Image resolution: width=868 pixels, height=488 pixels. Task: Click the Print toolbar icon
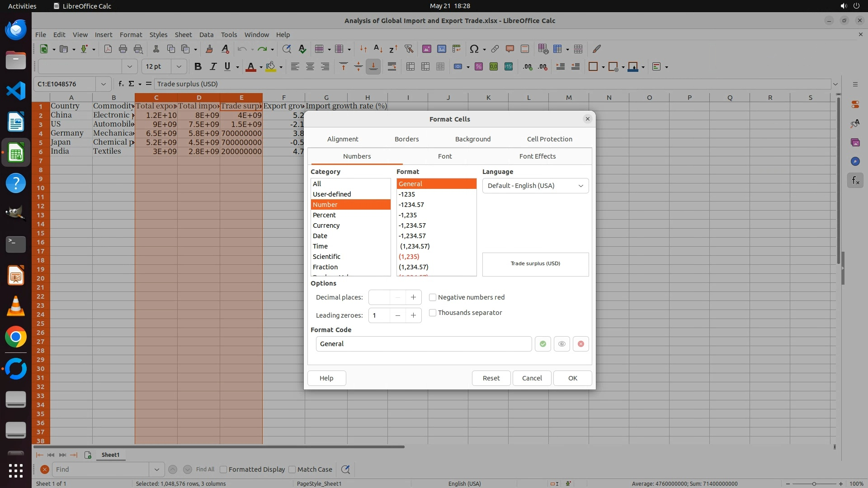[x=123, y=49]
